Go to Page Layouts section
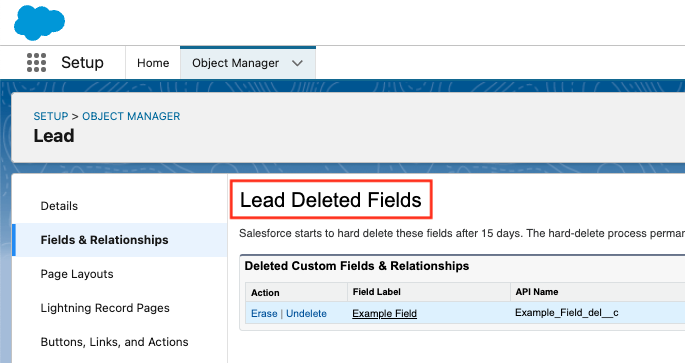 point(77,274)
